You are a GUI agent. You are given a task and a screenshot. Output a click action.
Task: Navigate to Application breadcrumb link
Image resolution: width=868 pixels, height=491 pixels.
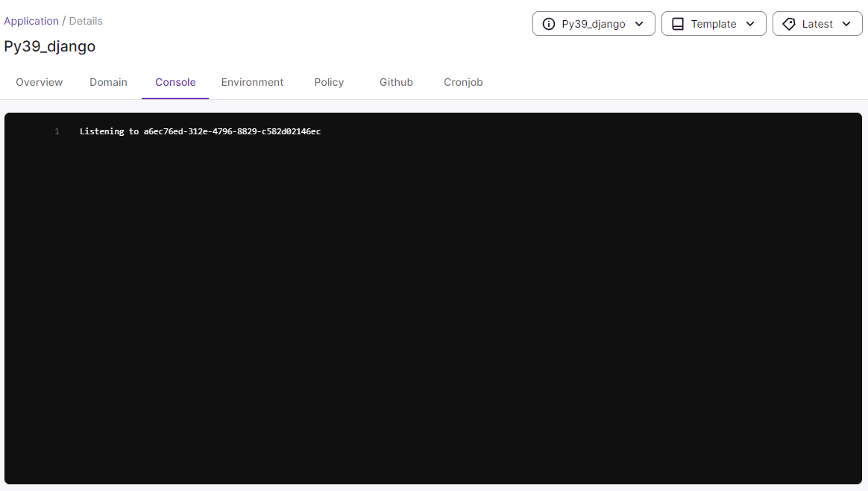coord(31,21)
